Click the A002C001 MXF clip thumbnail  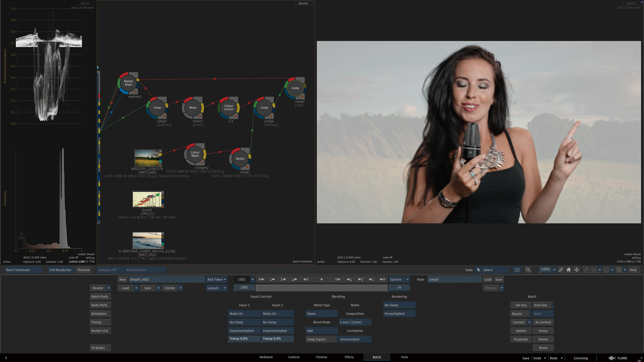pos(148,158)
